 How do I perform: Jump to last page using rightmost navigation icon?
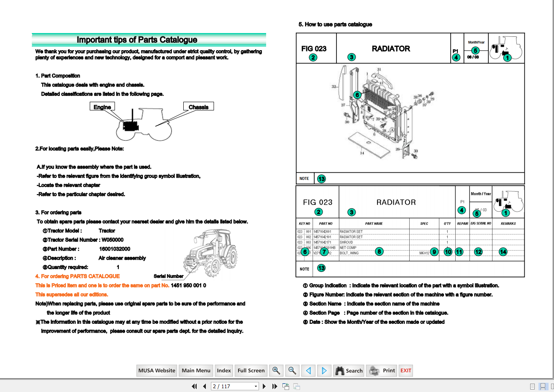tap(274, 386)
